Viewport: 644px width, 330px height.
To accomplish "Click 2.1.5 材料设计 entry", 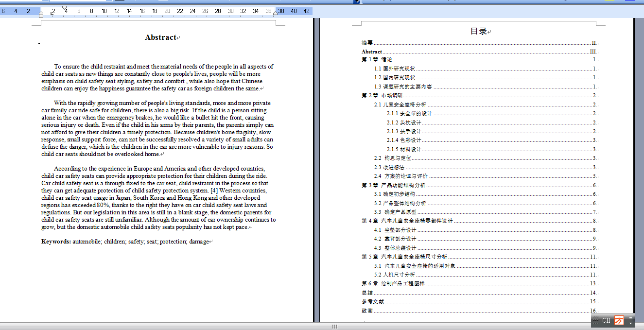I will [492, 149].
